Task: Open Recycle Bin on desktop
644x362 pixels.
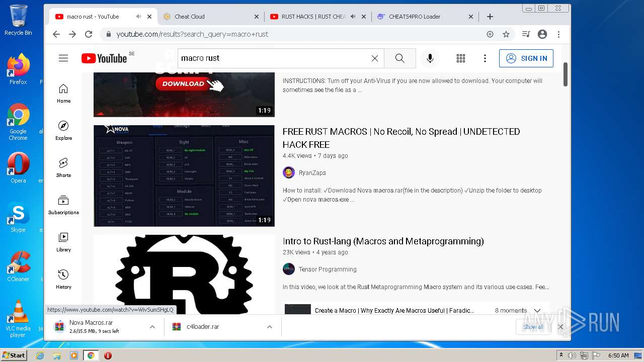Action: click(x=18, y=20)
